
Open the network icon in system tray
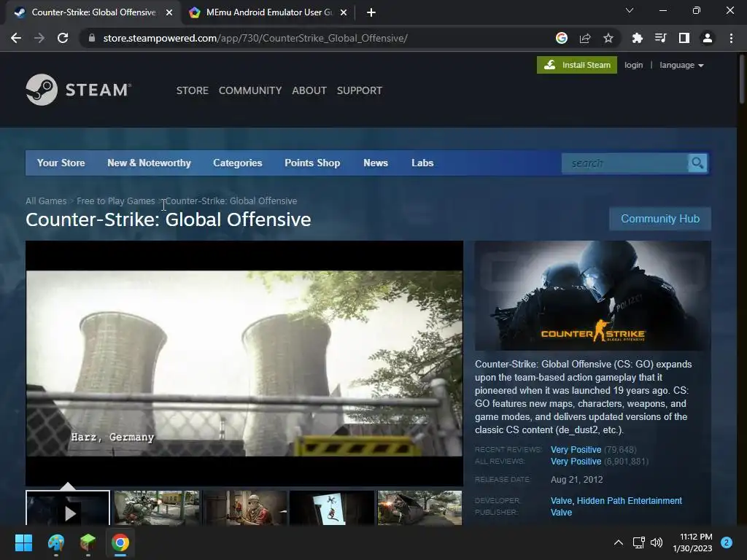pyautogui.click(x=638, y=542)
